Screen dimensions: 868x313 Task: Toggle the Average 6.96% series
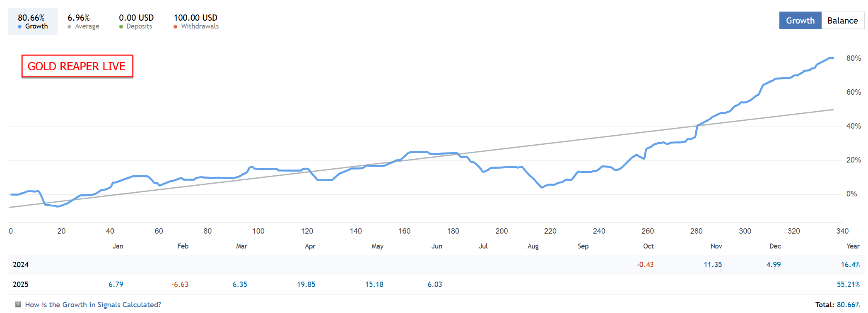point(83,22)
